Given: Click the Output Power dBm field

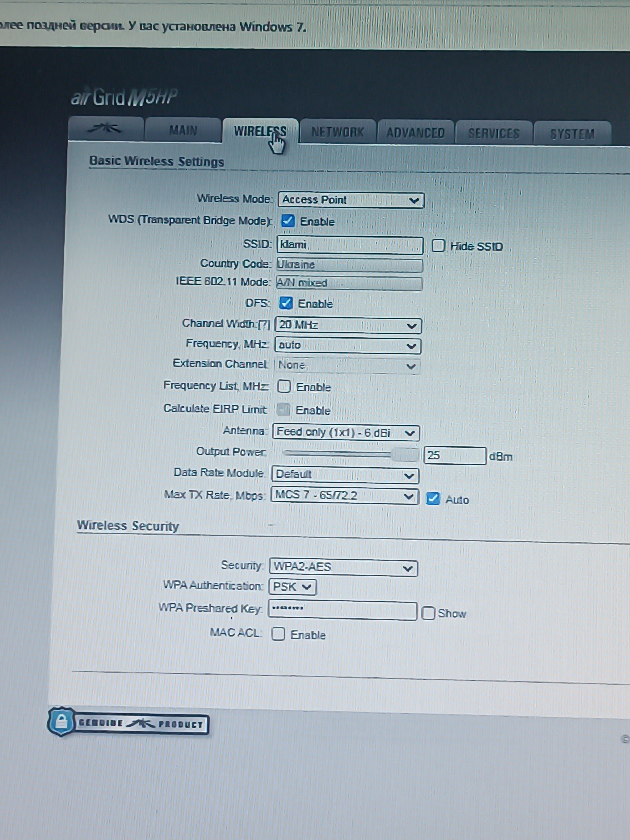Looking at the screenshot, I should coord(455,455).
